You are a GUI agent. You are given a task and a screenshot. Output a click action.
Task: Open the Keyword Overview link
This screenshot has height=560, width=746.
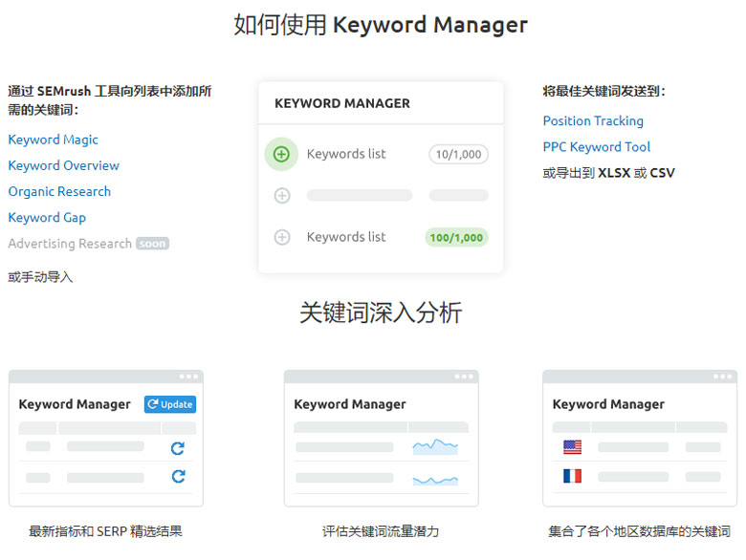pos(64,165)
